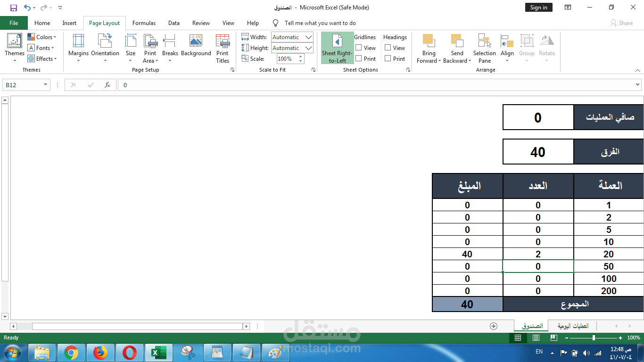
Task: Expand the formula bar with its arrow
Action: 638,85
